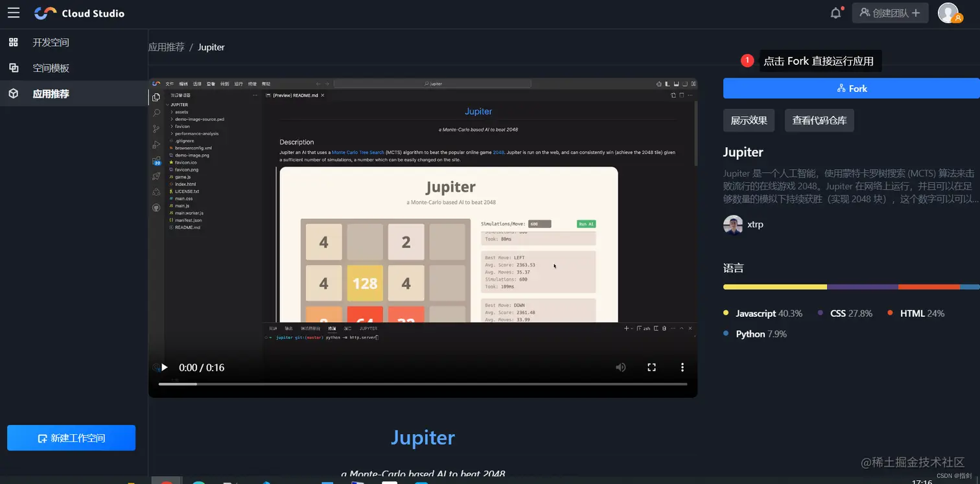Open the user avatar menu
Screen dimensions: 980x484
click(x=949, y=13)
